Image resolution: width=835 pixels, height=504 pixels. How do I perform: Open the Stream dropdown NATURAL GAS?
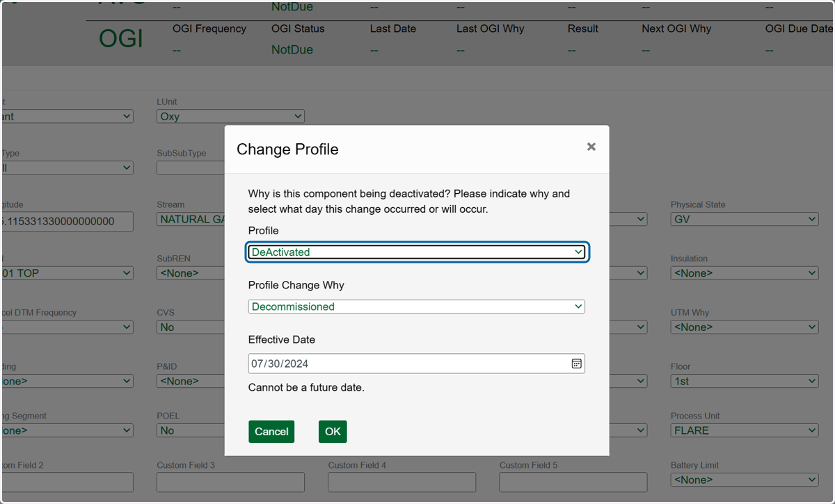point(191,219)
